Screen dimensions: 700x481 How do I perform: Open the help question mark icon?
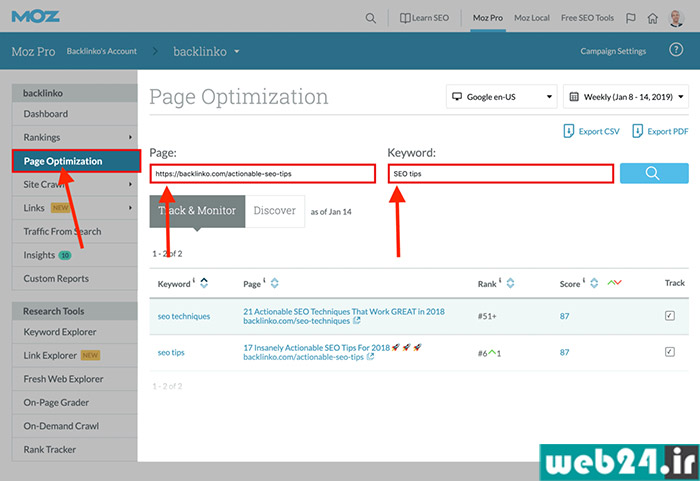click(676, 50)
